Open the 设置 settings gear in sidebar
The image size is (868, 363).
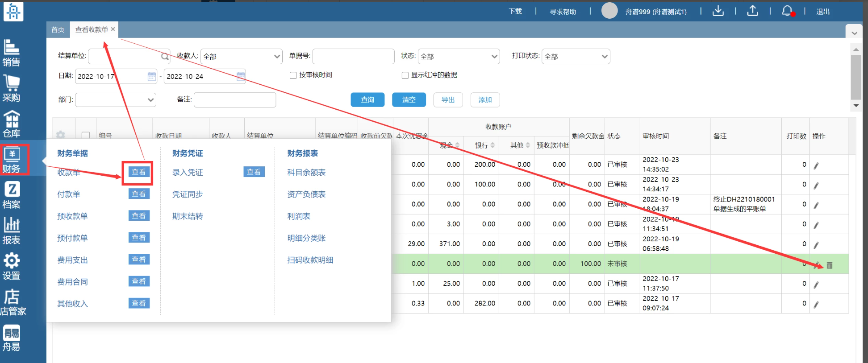(x=12, y=266)
